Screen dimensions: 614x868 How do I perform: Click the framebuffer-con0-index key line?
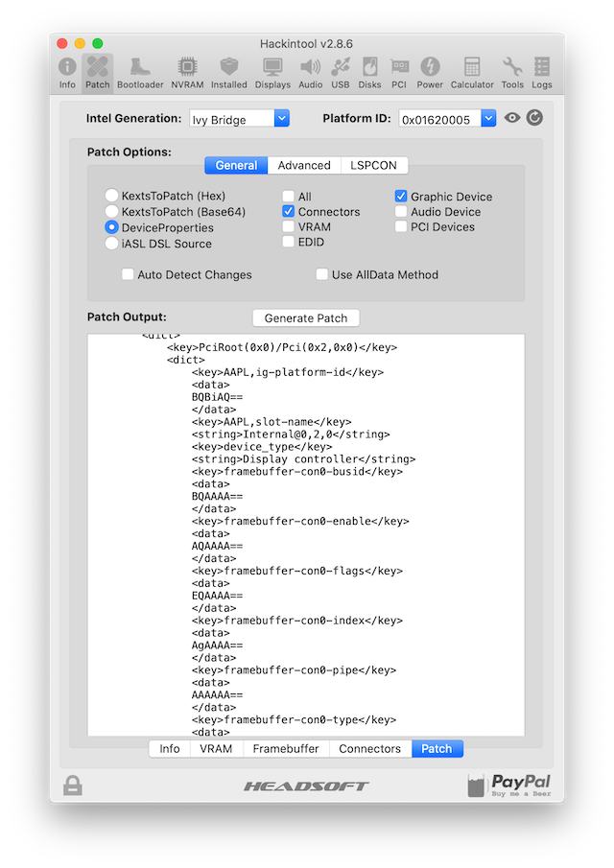pyautogui.click(x=297, y=620)
